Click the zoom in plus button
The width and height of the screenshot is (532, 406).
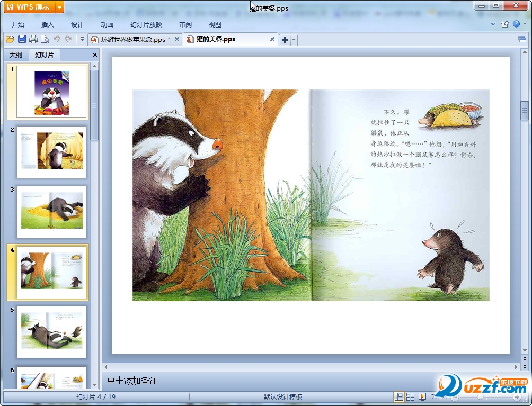517,397
